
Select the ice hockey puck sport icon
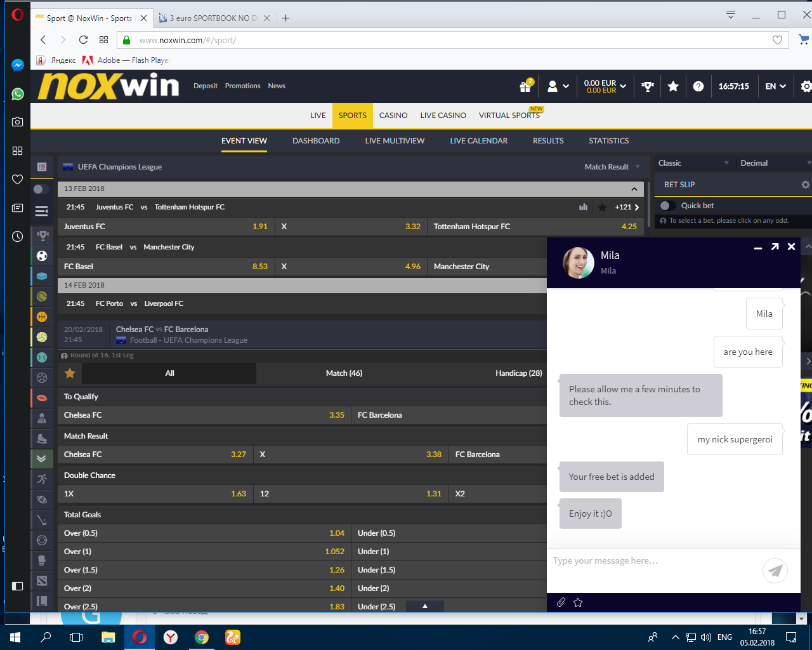click(x=42, y=276)
